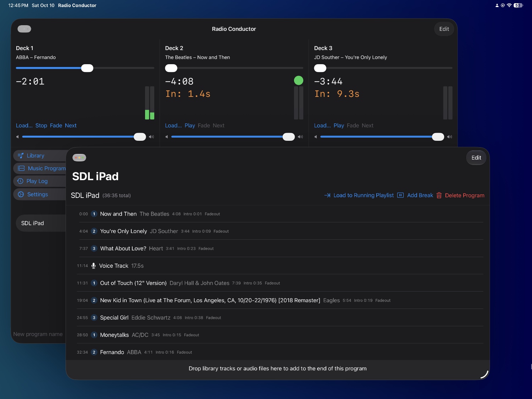
Task: Click the clock time in status bar
Action: coord(18,5)
